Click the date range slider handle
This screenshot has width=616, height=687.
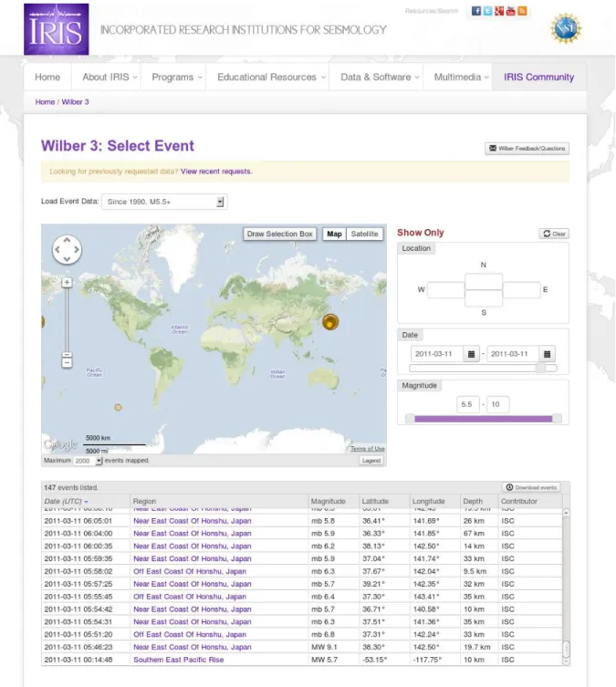click(x=540, y=368)
